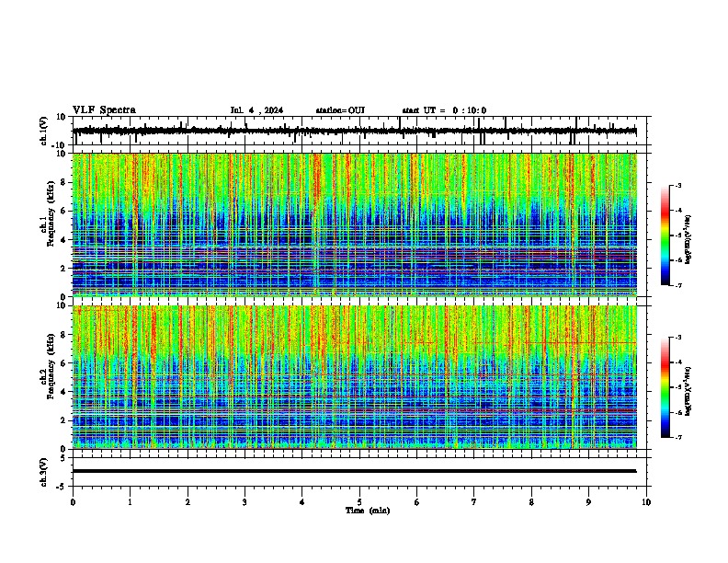The height and width of the screenshot is (563, 728).
Task: Click the "start UT = 0:10:0" text
Action: pyautogui.click(x=444, y=110)
